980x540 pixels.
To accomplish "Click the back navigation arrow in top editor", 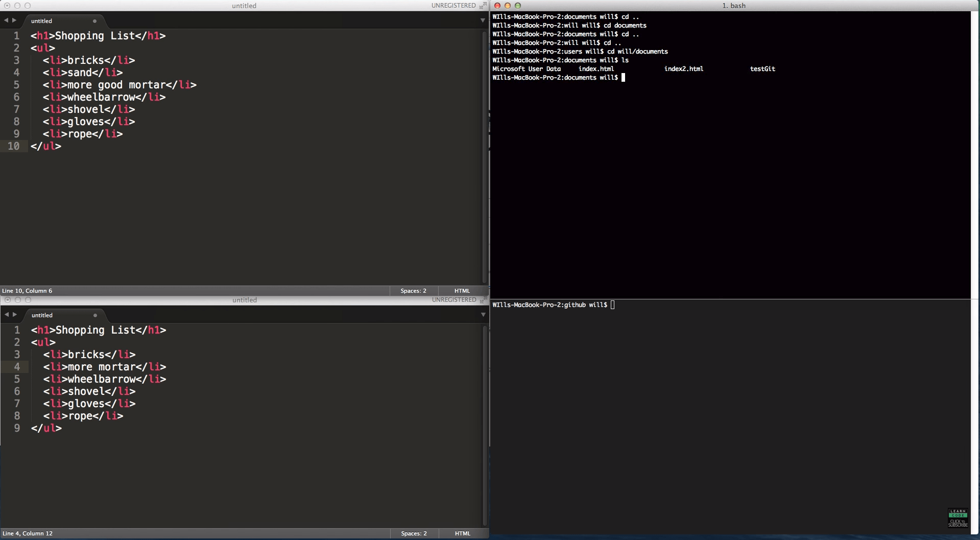I will pos(6,20).
